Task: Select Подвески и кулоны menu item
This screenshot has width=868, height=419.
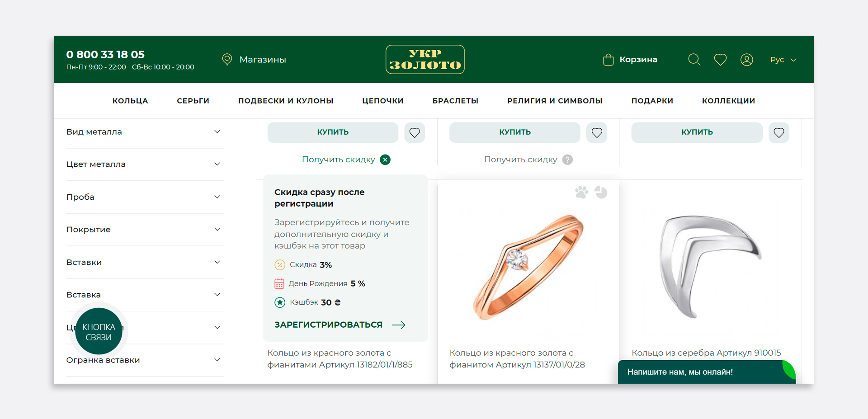Action: [286, 101]
